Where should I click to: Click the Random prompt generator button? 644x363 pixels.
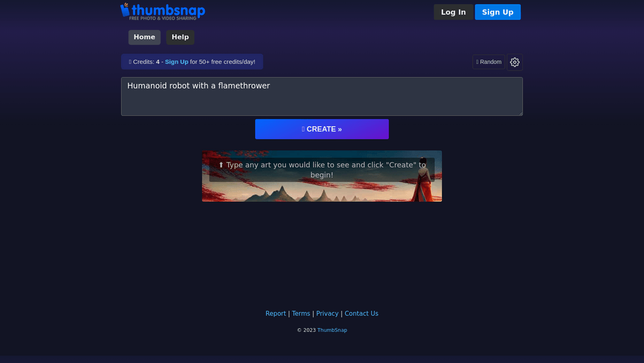(488, 61)
